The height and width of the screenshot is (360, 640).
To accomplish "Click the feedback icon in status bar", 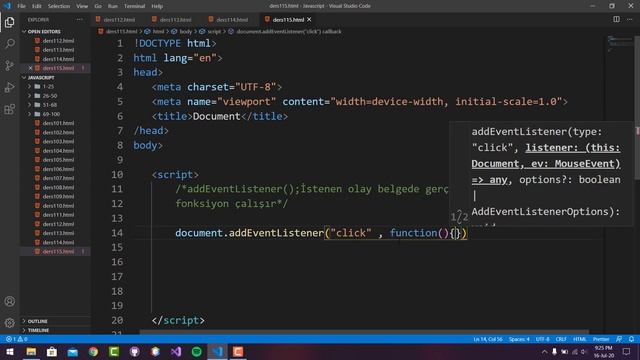I will pos(619,339).
